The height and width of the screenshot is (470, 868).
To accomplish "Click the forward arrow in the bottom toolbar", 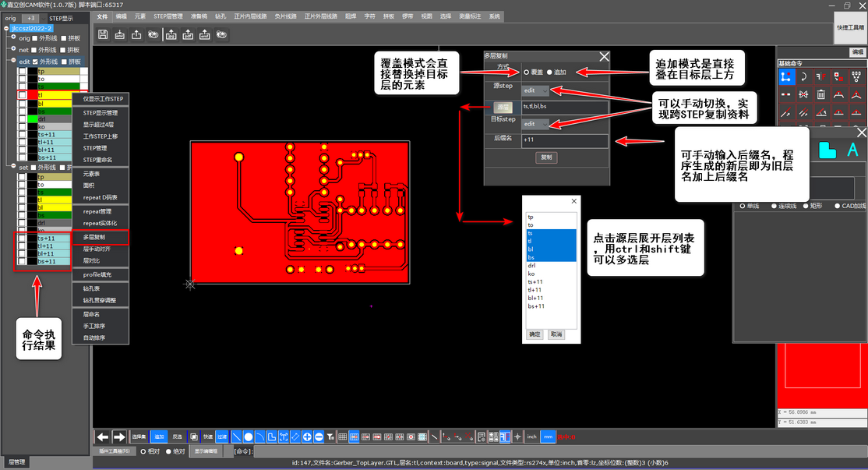I will click(x=119, y=436).
